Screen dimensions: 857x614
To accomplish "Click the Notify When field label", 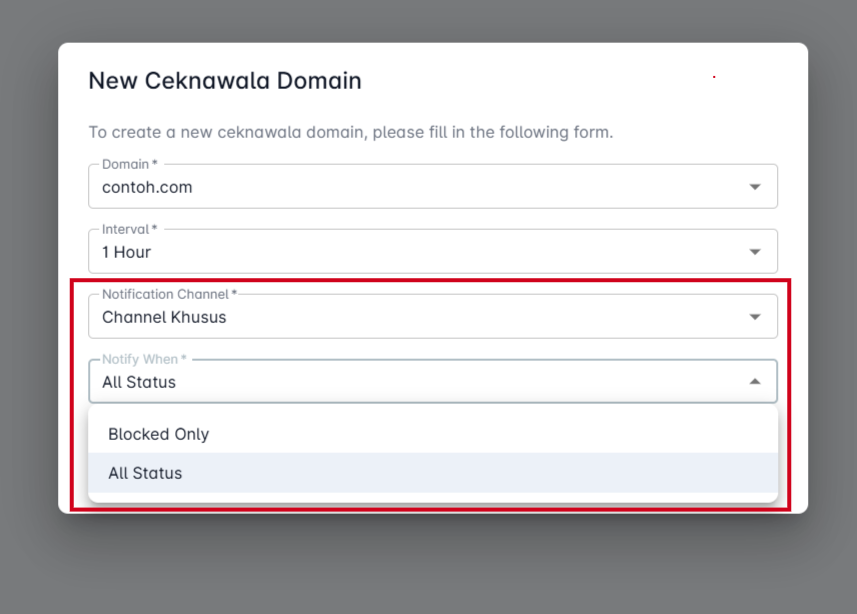I will (x=144, y=359).
